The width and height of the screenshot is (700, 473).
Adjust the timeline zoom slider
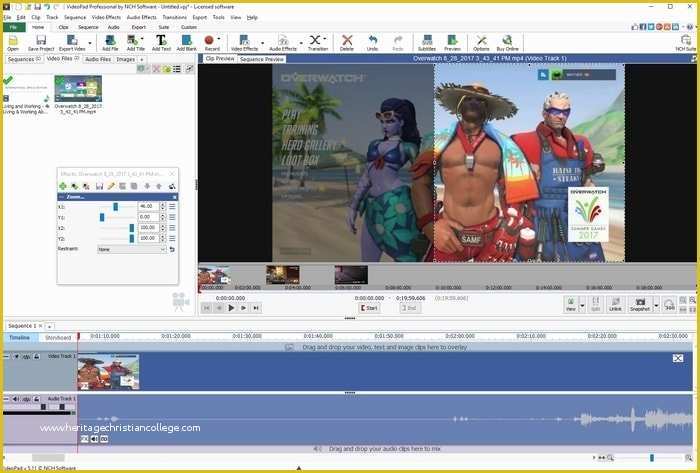651,458
